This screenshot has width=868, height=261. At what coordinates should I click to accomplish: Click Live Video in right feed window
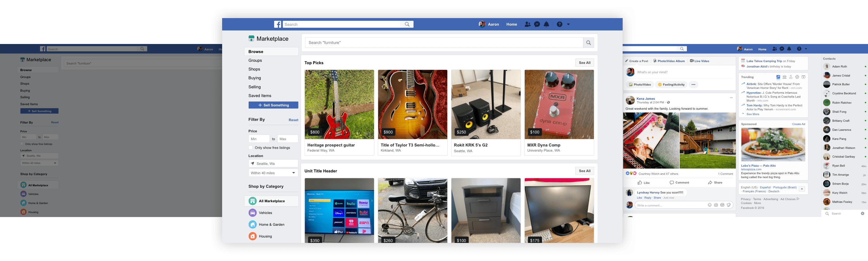700,61
